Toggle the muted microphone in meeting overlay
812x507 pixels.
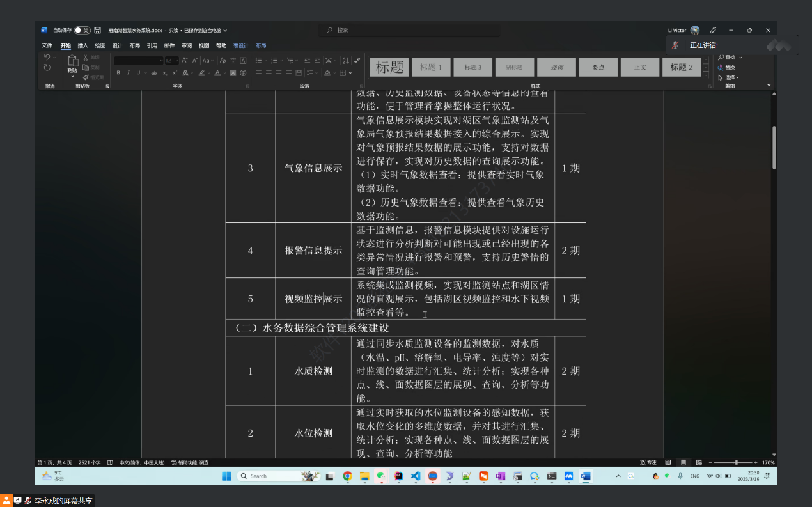pyautogui.click(x=675, y=45)
